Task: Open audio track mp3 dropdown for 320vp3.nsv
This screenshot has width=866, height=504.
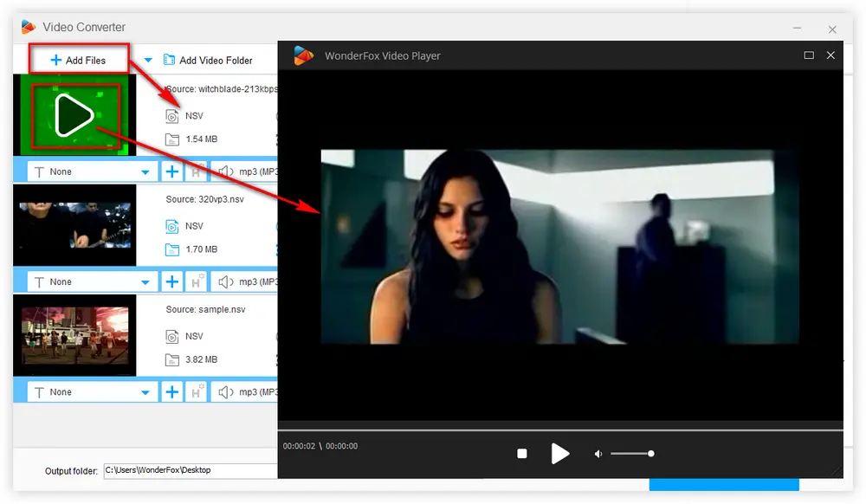Action: click(245, 281)
